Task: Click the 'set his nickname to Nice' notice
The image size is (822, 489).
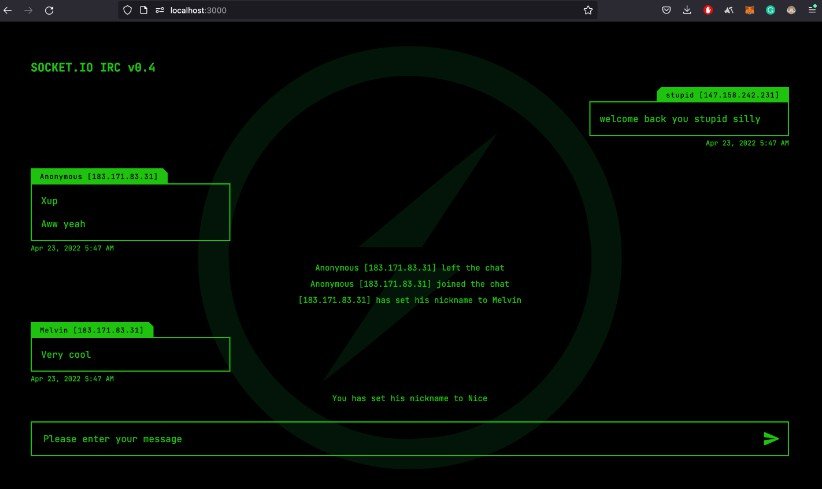Action: coord(409,398)
